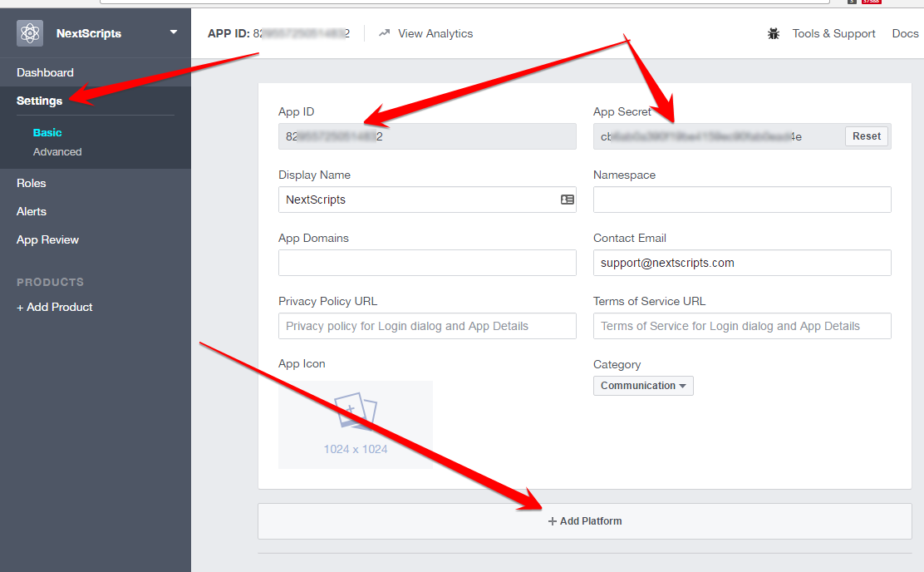Open the Advanced settings subsection
This screenshot has height=572, width=924.
[x=57, y=151]
